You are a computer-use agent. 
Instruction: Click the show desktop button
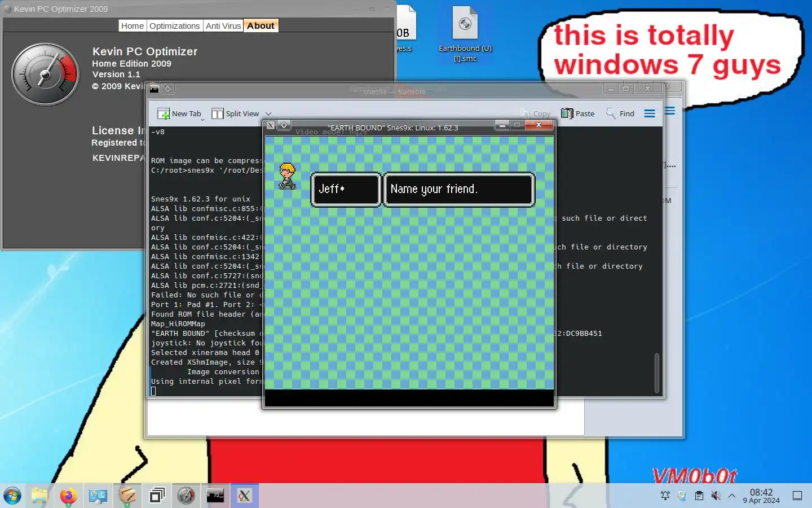click(x=797, y=496)
